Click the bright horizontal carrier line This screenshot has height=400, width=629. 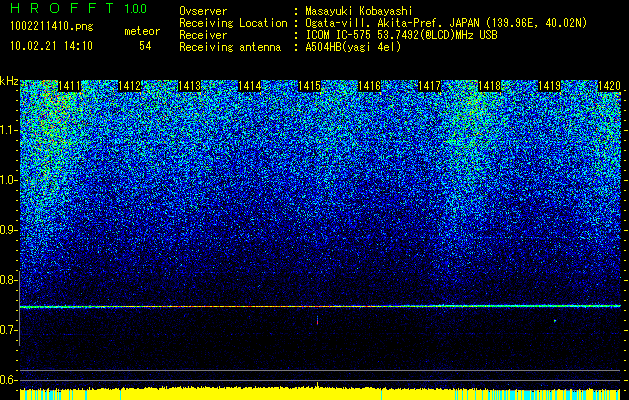click(320, 307)
